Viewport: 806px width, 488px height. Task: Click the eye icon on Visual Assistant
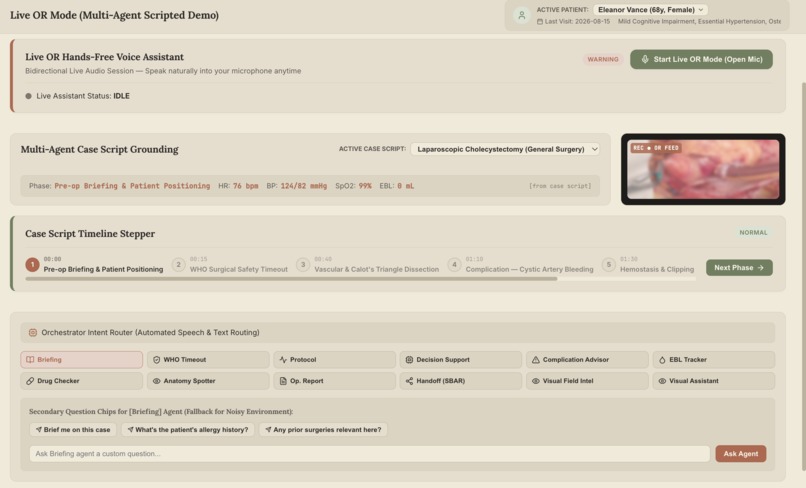tap(662, 381)
